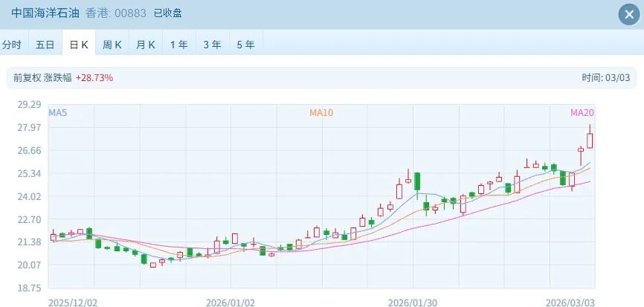Click the +28.73% change percentage value

coord(94,77)
